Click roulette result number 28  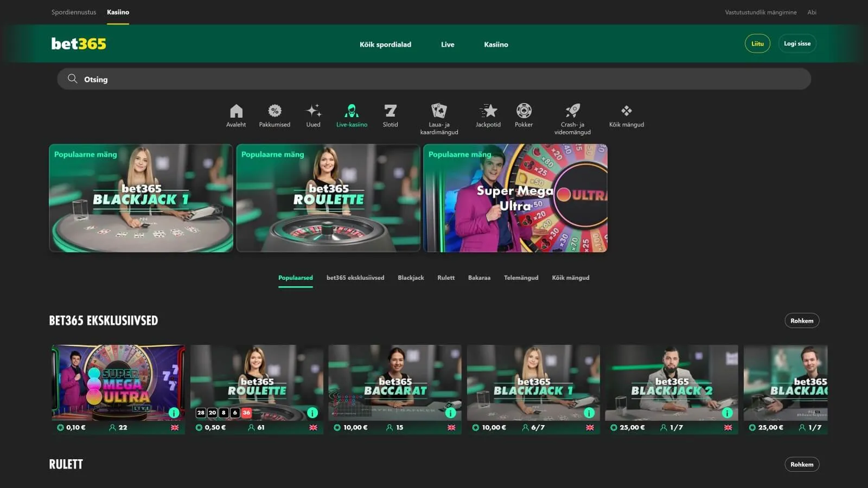[x=201, y=413]
